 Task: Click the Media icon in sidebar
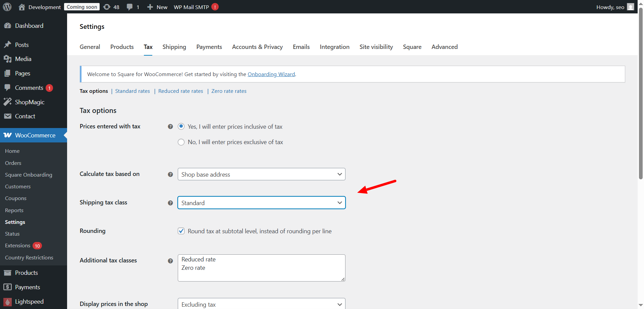[x=7, y=59]
